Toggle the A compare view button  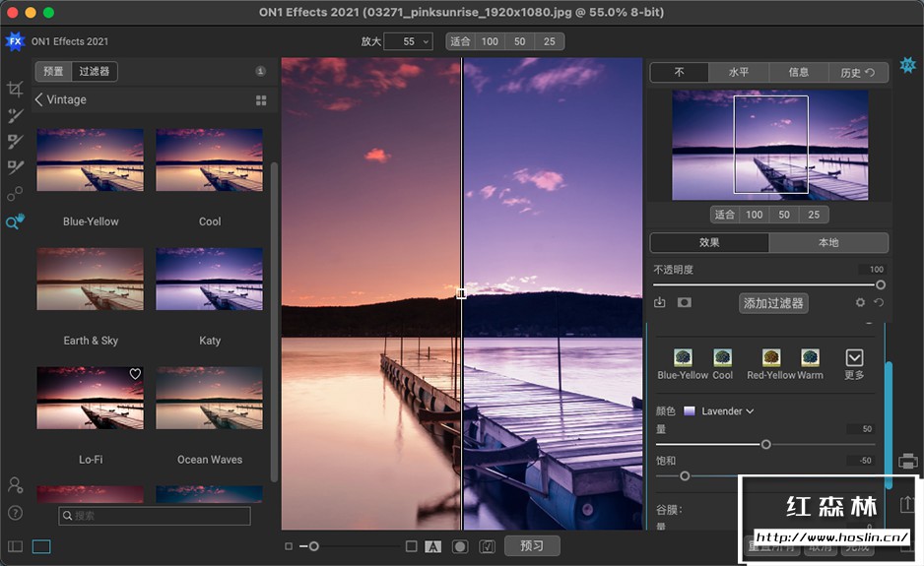point(432,546)
